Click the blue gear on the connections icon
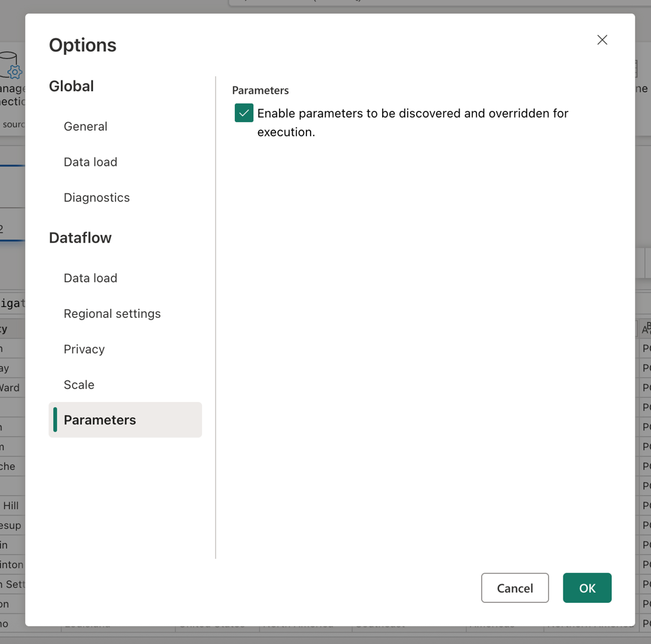 coord(14,73)
